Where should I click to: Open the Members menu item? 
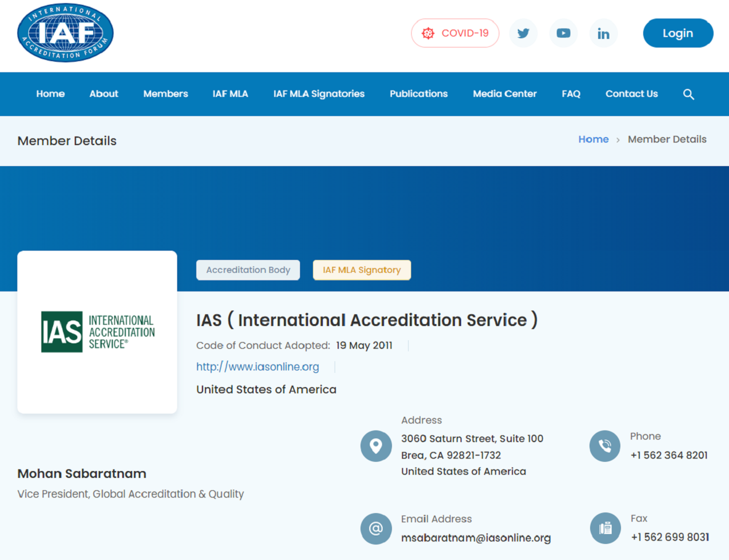(x=165, y=94)
